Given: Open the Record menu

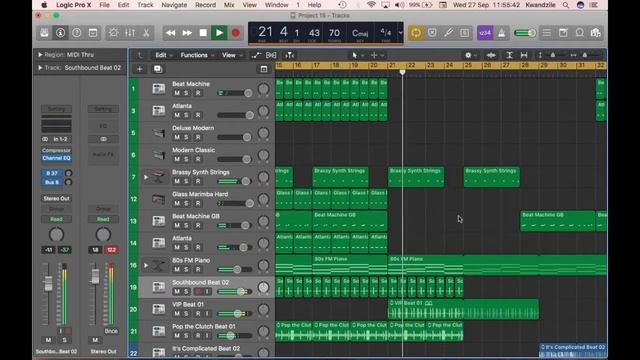Looking at the screenshot, I should (x=205, y=5).
